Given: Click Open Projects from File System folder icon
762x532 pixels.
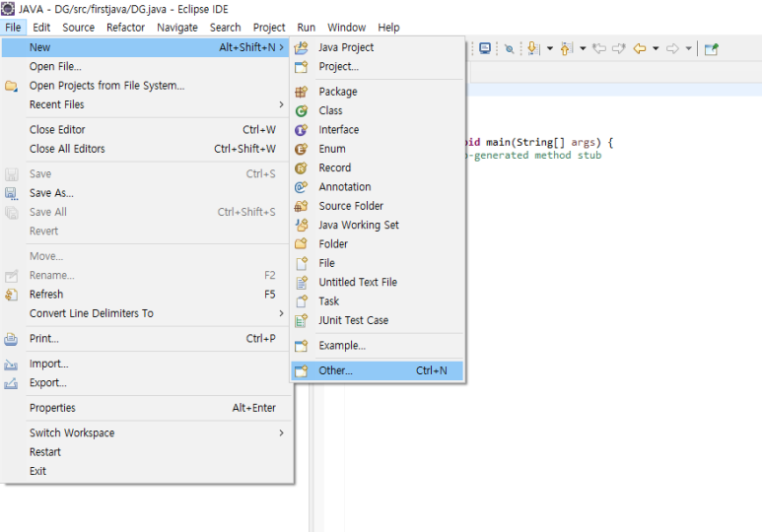Looking at the screenshot, I should [x=11, y=86].
